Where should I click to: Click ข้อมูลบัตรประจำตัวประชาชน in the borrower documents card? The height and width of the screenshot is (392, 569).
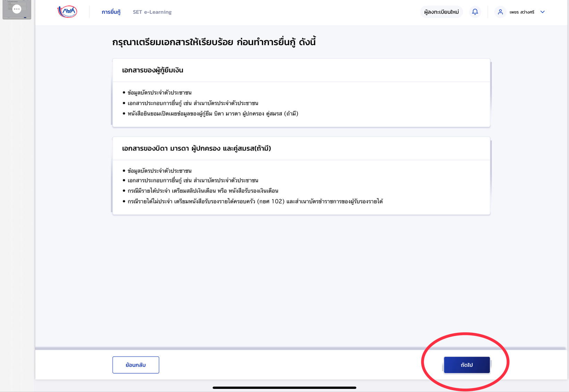pyautogui.click(x=159, y=93)
